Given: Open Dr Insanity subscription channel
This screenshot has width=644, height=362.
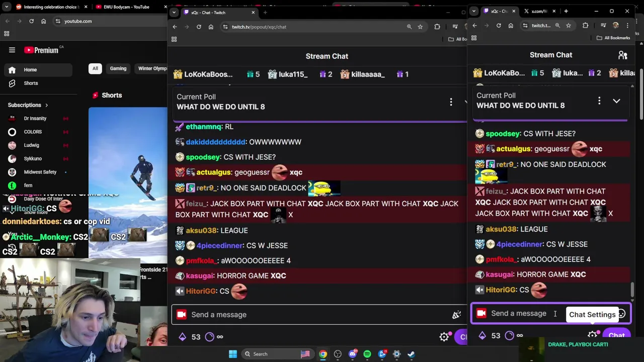Looking at the screenshot, I should [x=35, y=118].
